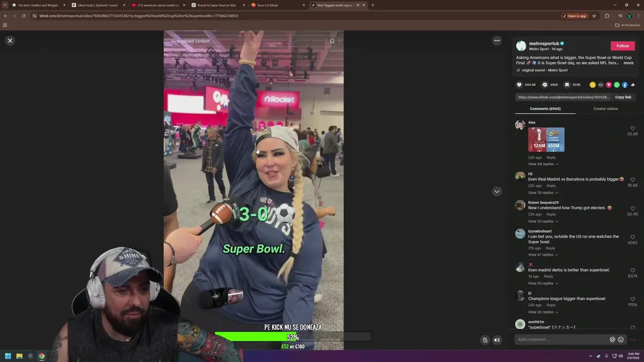Switch to Suno AI Music tab
This screenshot has width=644, height=362.
coord(277,5)
